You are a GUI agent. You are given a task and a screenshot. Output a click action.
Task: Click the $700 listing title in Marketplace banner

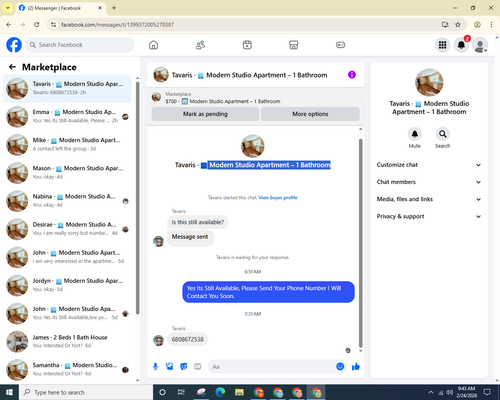[x=223, y=101]
